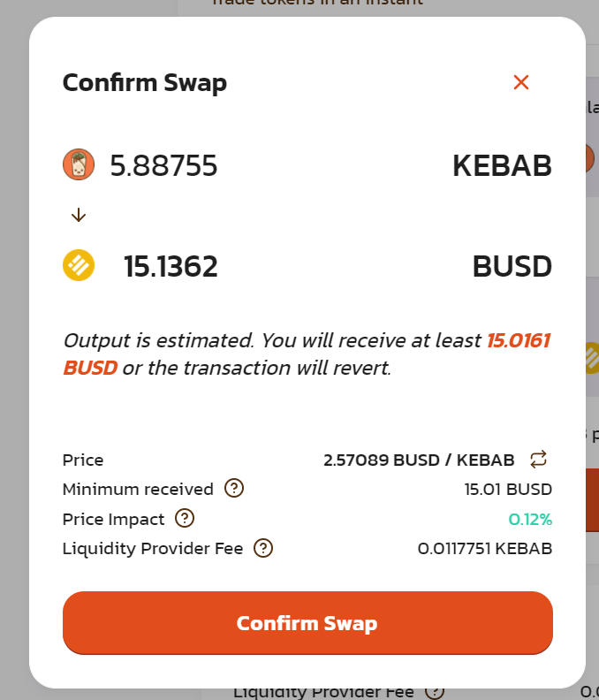Click the down arrow between tokens
The width and height of the screenshot is (599, 700).
point(79,215)
